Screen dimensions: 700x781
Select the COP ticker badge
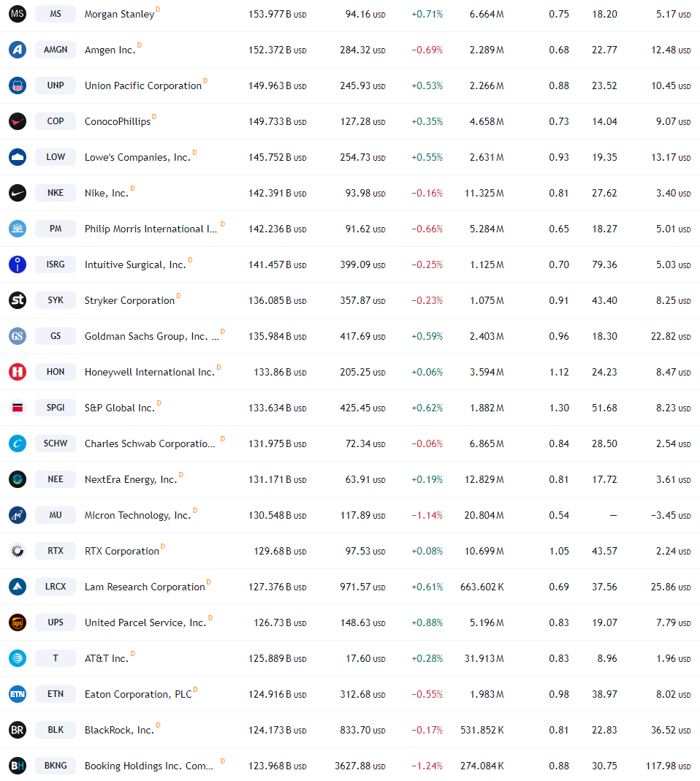click(x=56, y=121)
